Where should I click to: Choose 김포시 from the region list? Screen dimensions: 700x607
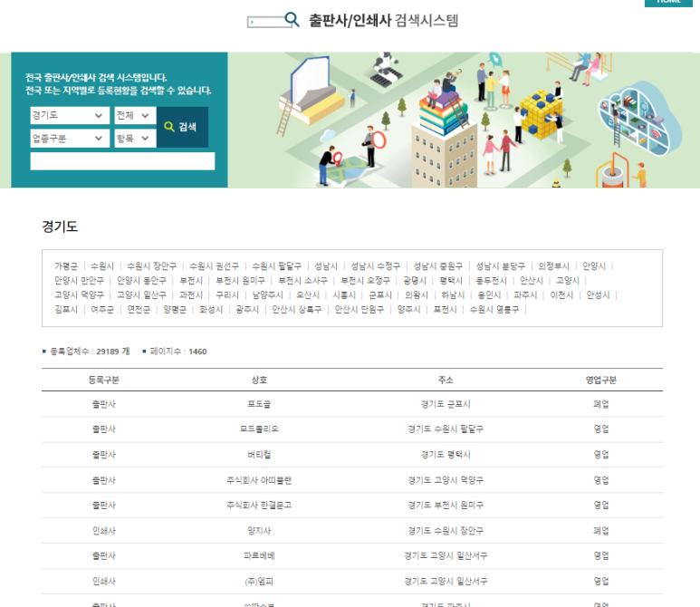point(66,309)
